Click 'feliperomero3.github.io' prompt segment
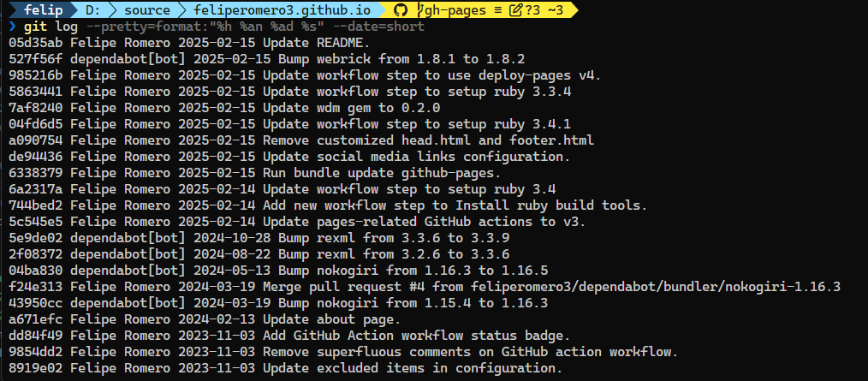 click(x=282, y=10)
